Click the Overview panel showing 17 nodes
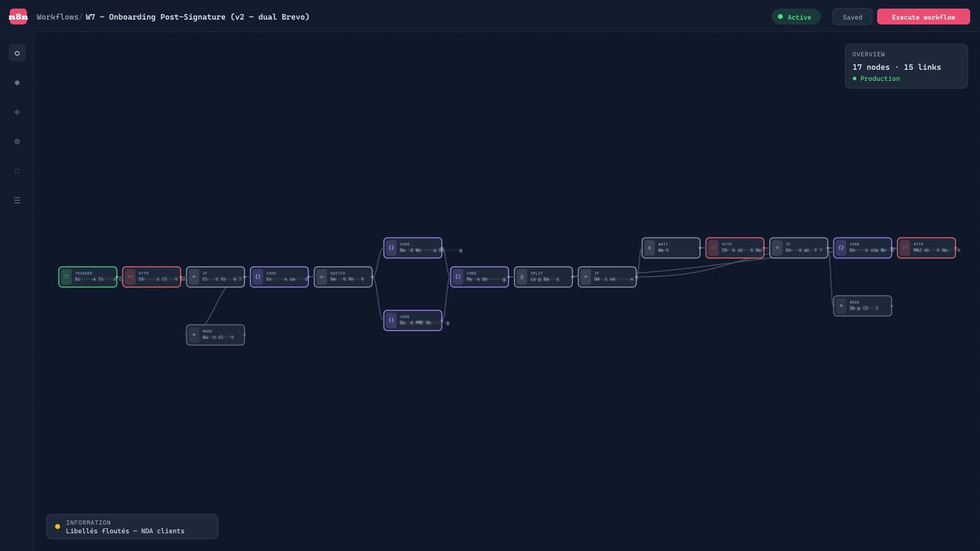This screenshot has height=551, width=980. click(x=907, y=66)
